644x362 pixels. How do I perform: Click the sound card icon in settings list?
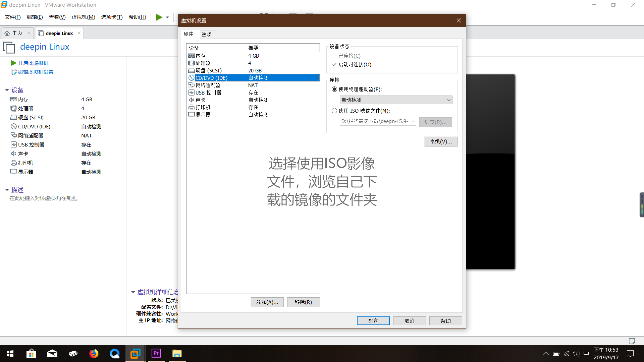pos(192,100)
